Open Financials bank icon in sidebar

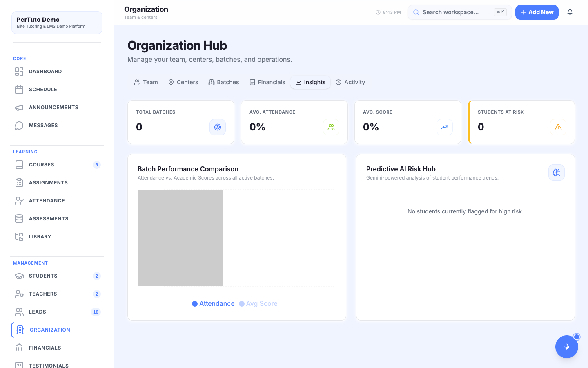click(19, 348)
